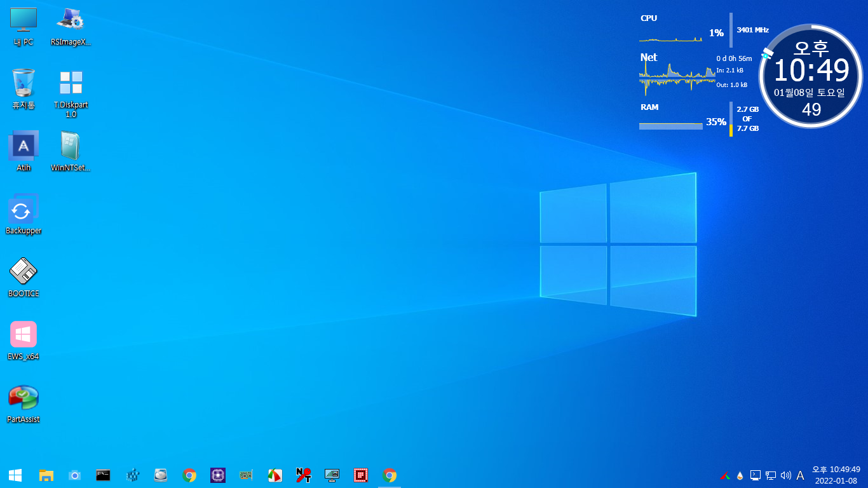Open the purple CPU chip taskbar icon
868x488 pixels.
tap(218, 475)
